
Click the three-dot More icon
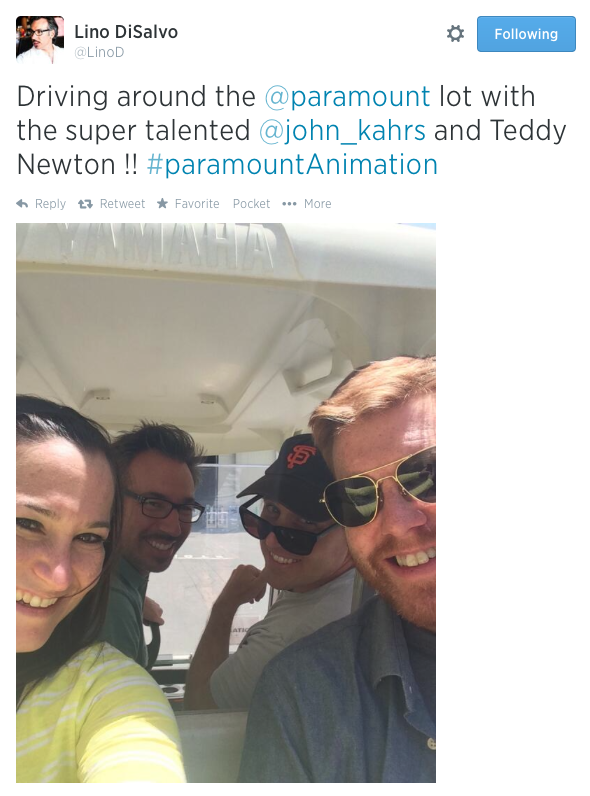tap(289, 204)
